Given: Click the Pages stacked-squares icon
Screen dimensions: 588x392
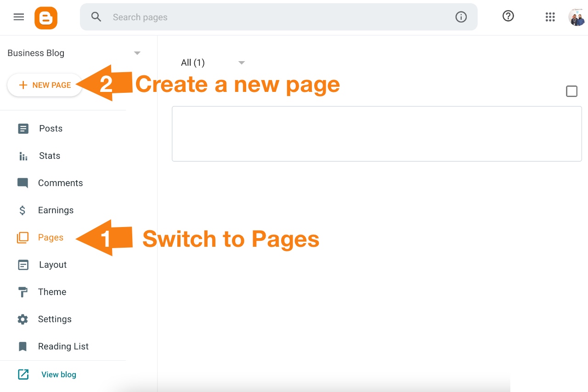Looking at the screenshot, I should (23, 238).
